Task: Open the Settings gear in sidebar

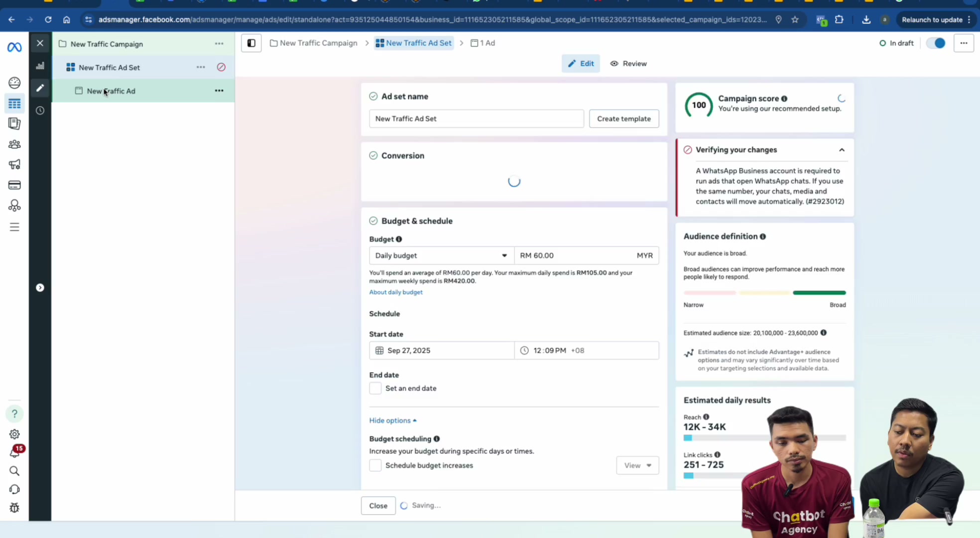Action: pyautogui.click(x=14, y=434)
